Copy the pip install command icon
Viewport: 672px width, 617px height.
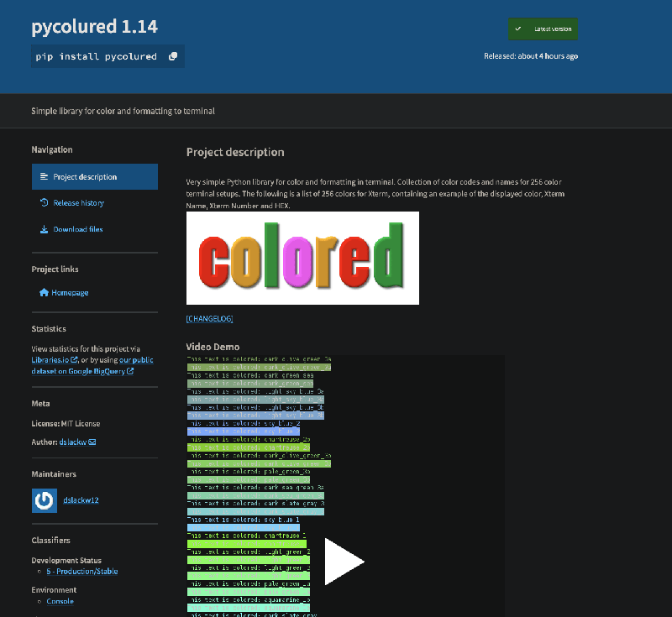(173, 56)
